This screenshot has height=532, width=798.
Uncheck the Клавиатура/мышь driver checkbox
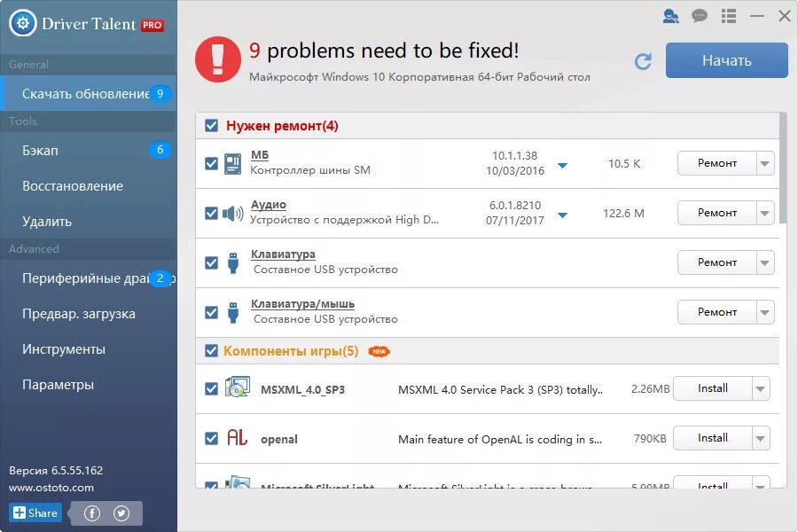(211, 313)
